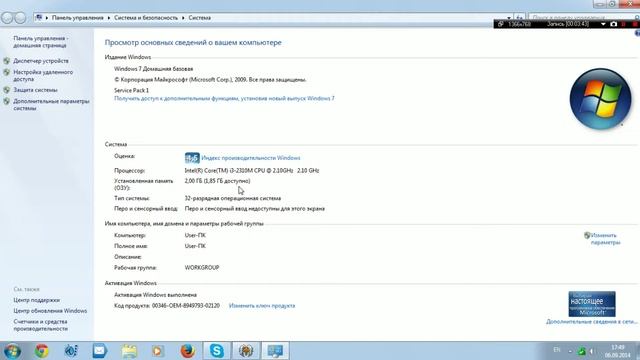Click the Service Pack 1 text
This screenshot has height=360, width=640.
click(131, 90)
